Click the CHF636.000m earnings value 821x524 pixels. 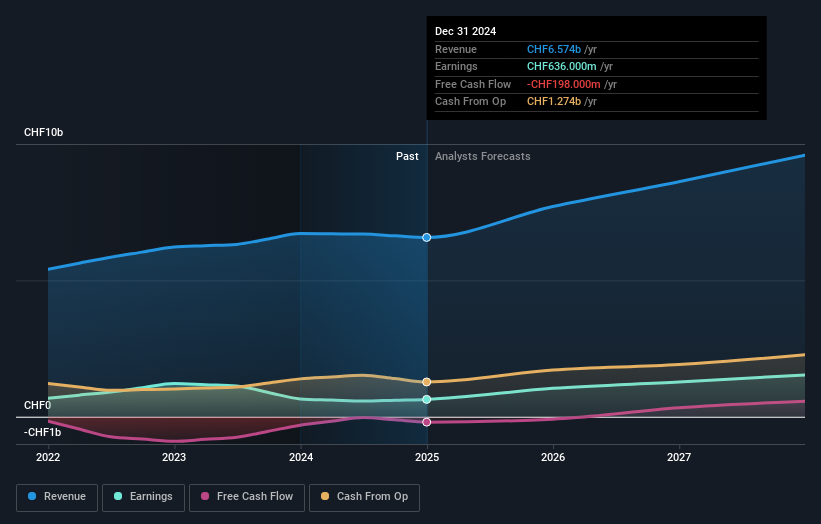pos(561,66)
